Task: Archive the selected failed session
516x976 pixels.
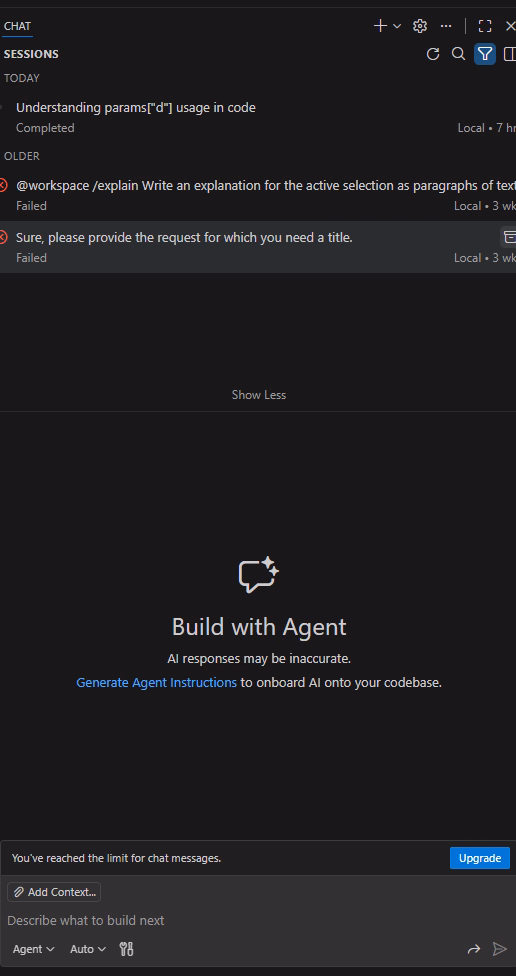Action: pos(509,237)
